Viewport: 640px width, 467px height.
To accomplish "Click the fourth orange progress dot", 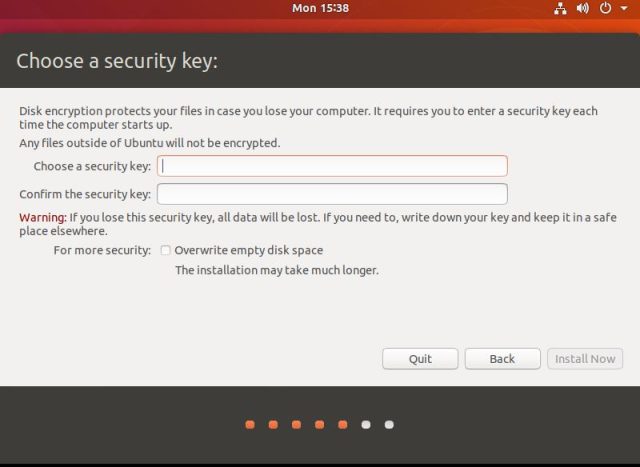I will (x=319, y=425).
